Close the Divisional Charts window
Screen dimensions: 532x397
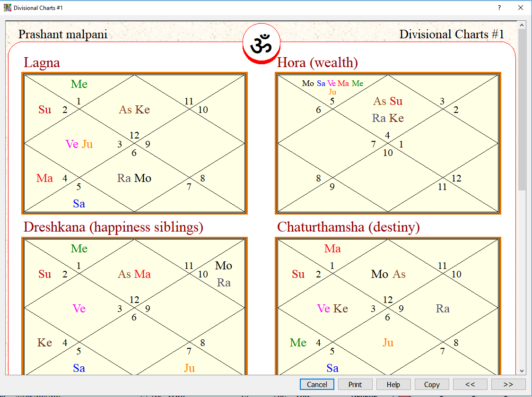click(521, 8)
